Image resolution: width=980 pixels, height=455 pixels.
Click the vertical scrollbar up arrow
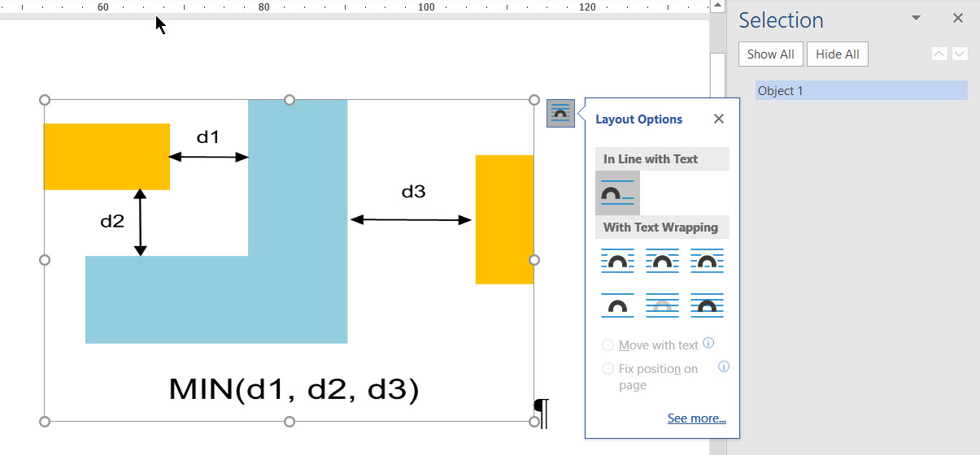coord(716,6)
